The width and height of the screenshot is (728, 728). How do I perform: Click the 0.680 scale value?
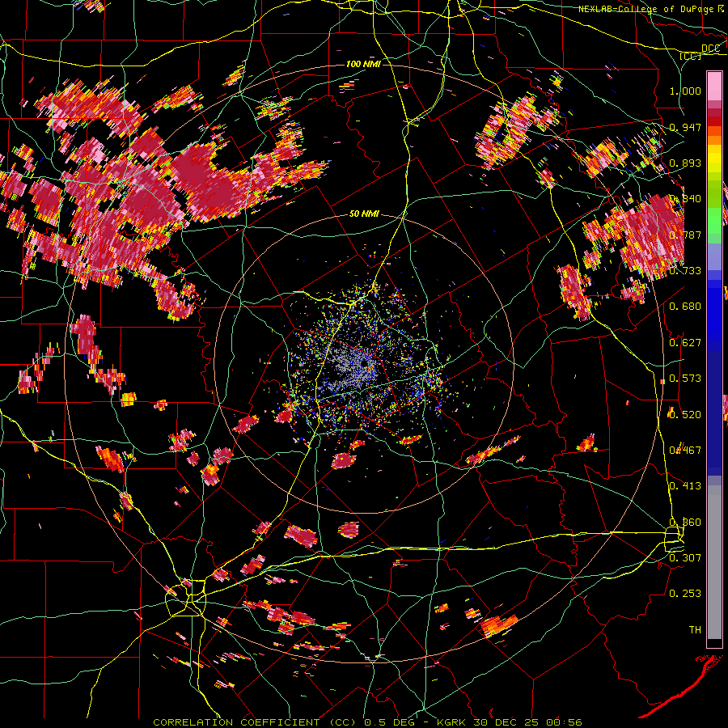point(685,307)
